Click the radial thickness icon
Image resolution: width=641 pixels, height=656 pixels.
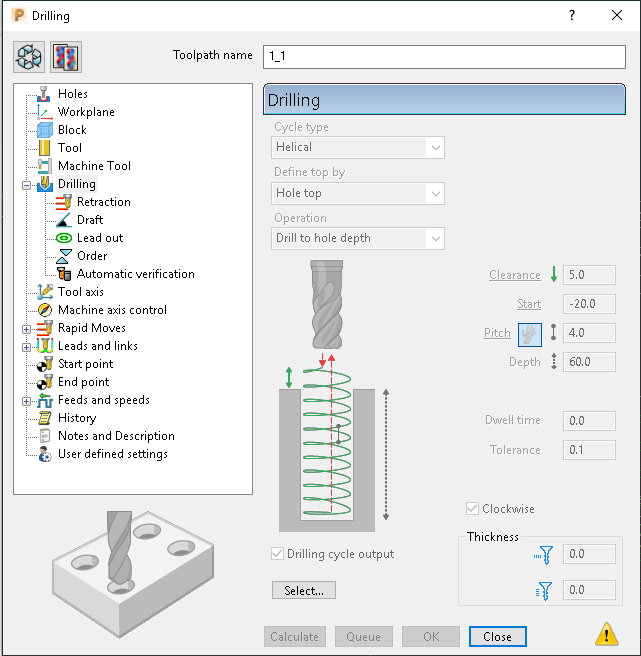(544, 555)
